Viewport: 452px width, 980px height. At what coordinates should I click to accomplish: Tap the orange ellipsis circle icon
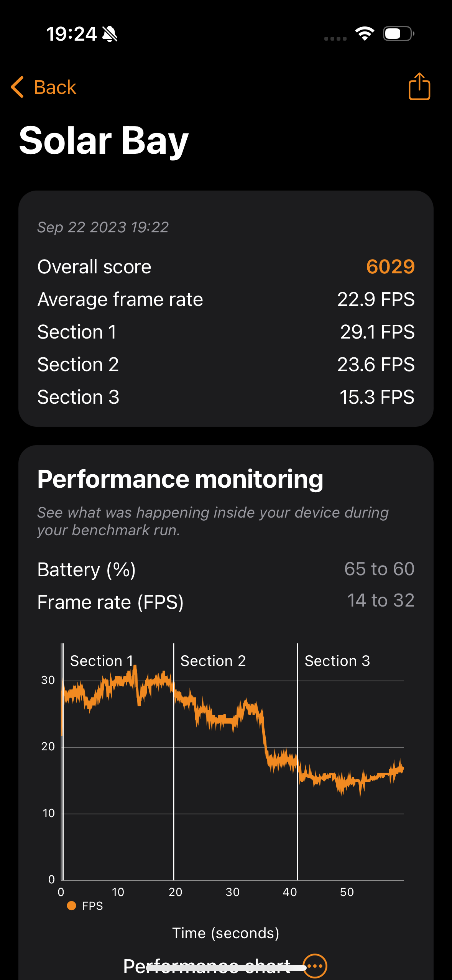(x=315, y=965)
